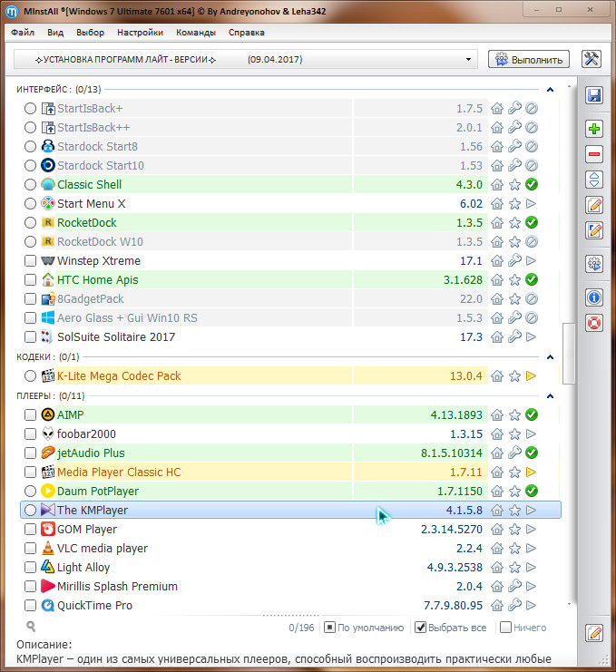This screenshot has height=672, width=616.
Task: Click the green plus add icon
Action: [594, 129]
